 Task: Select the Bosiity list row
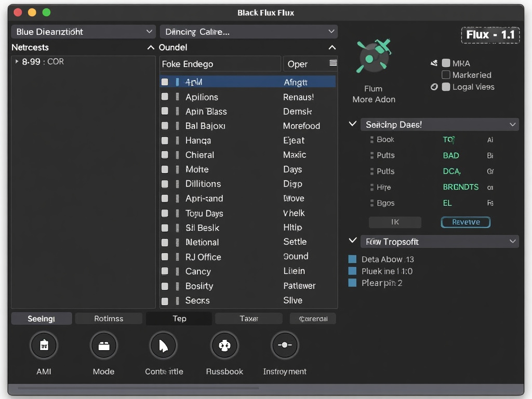[x=248, y=286]
